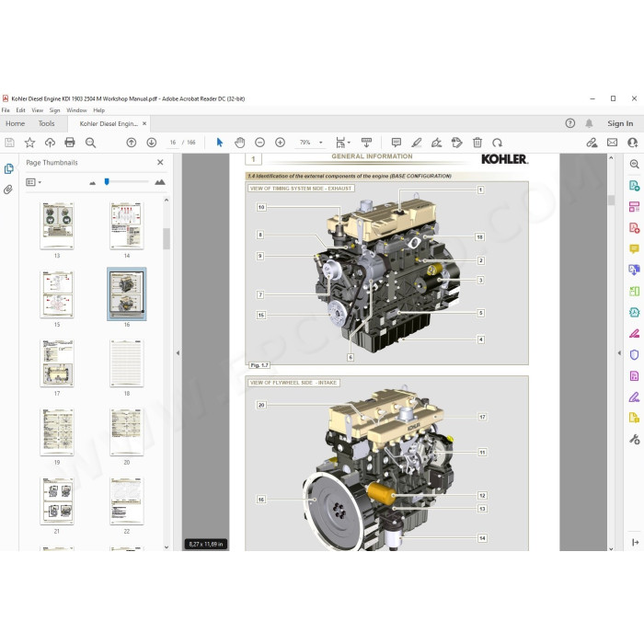
Task: Add a comment note icon
Action: point(397,143)
